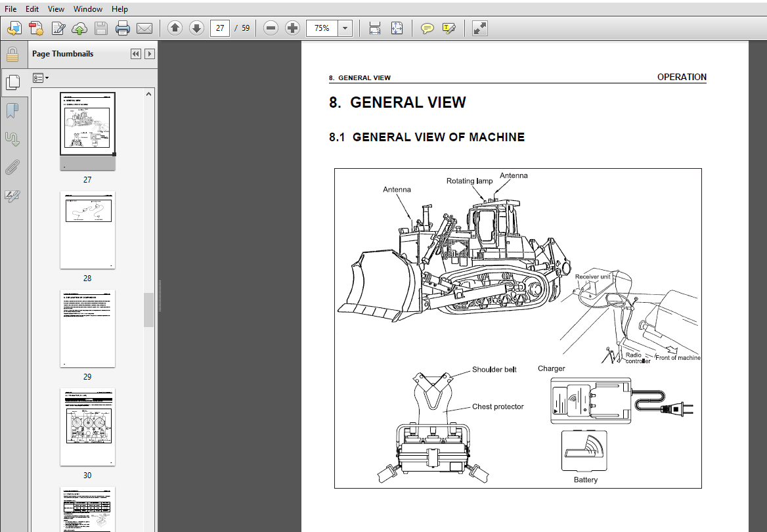The image size is (767, 532).
Task: Open the Window menu
Action: [87, 9]
